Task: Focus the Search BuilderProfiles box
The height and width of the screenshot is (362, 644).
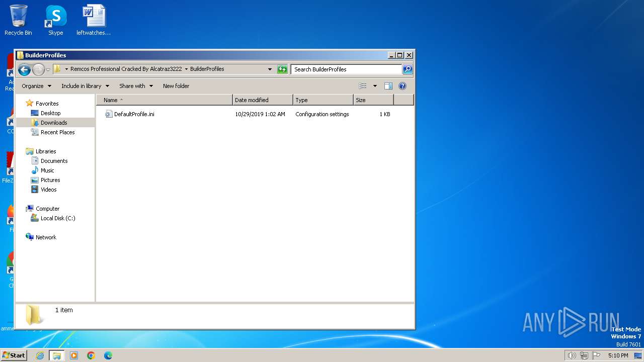Action: 346,69
